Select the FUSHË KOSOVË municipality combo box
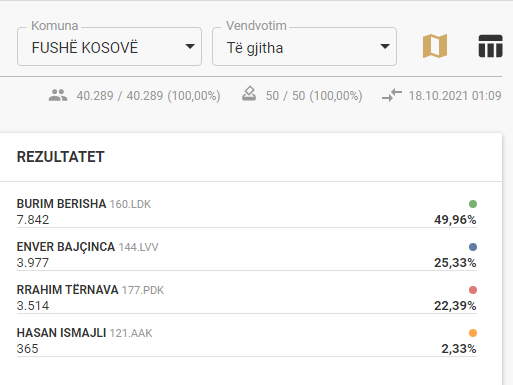 (109, 46)
